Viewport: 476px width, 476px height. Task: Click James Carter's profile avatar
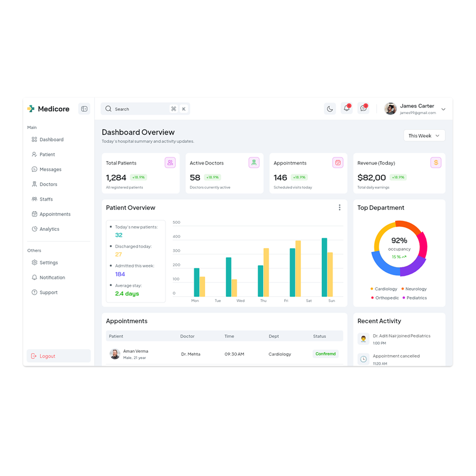(x=390, y=109)
